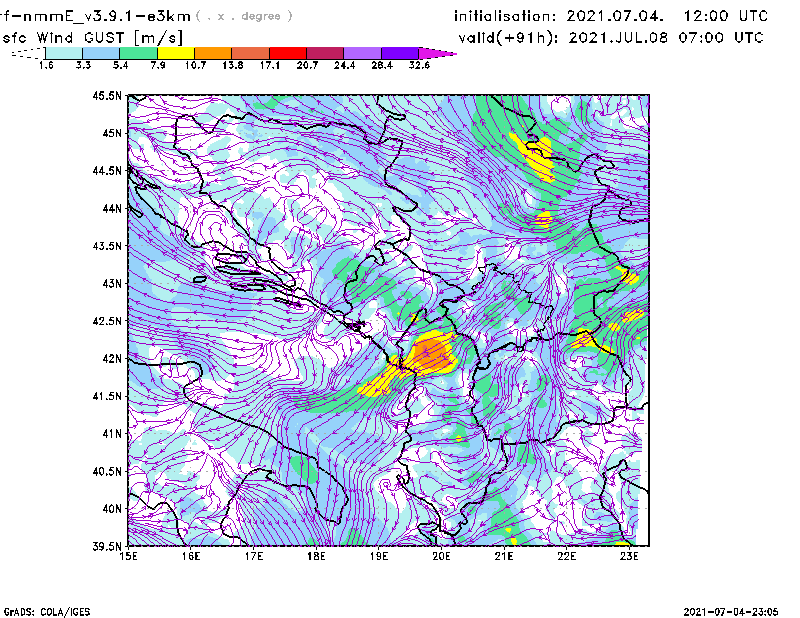Click the legend value 32.6

coord(419,65)
